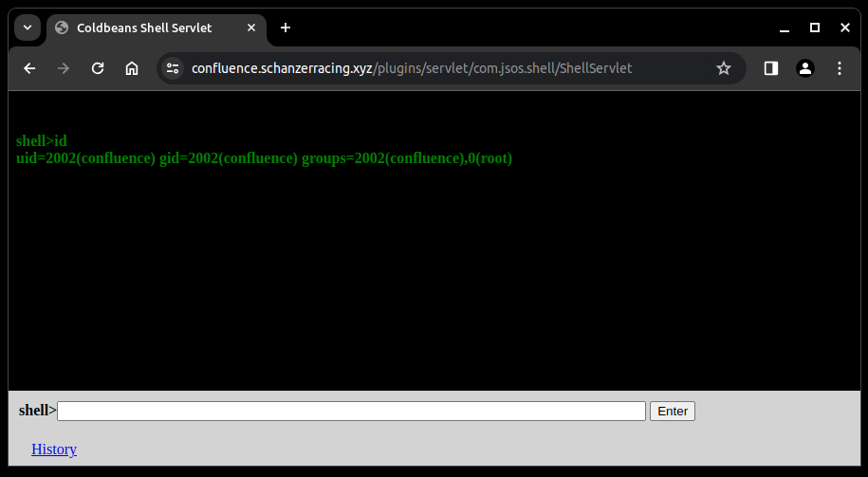868x477 pixels.
Task: View site information icon in address bar
Action: (173, 68)
